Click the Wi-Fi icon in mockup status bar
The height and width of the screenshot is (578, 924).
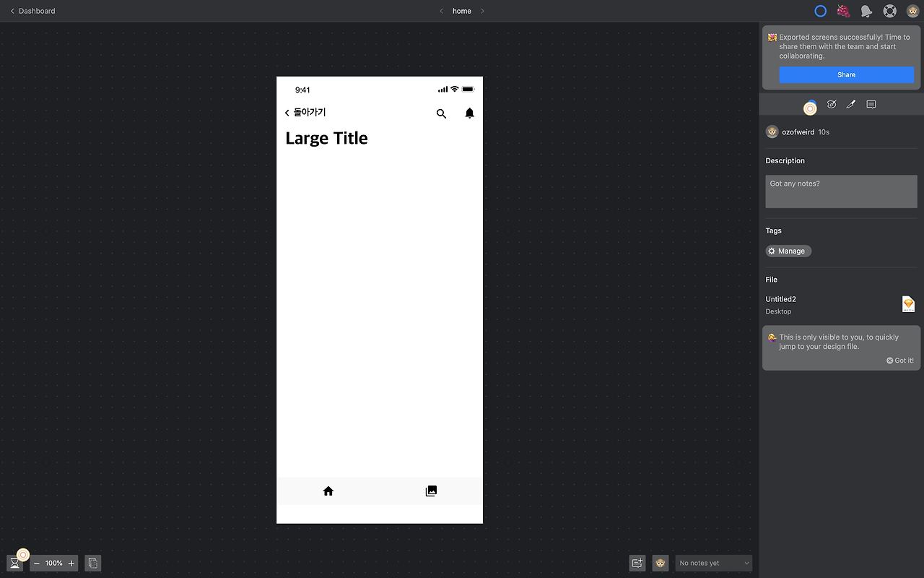(x=454, y=89)
